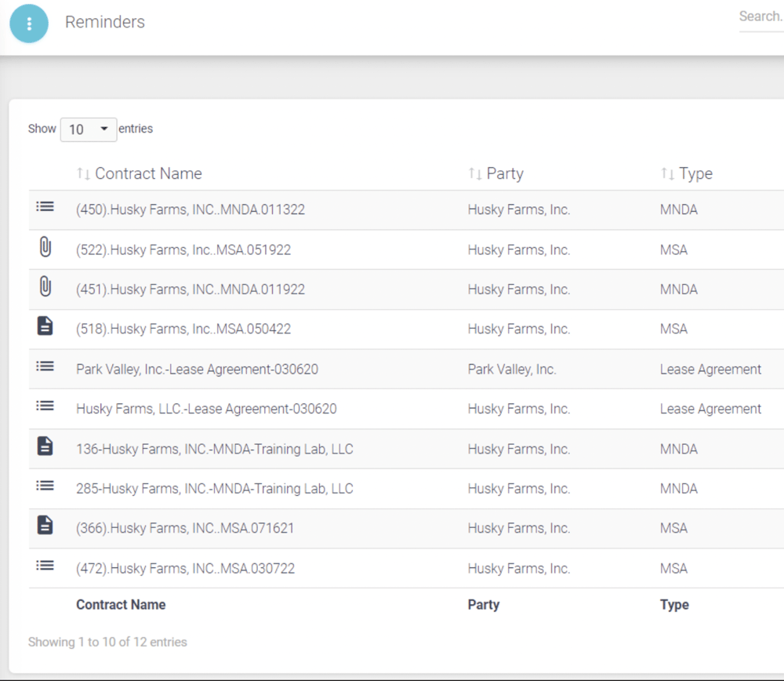Open contract (472).Husky Farms, INC..MSA.030722
784x681 pixels.
(x=186, y=569)
